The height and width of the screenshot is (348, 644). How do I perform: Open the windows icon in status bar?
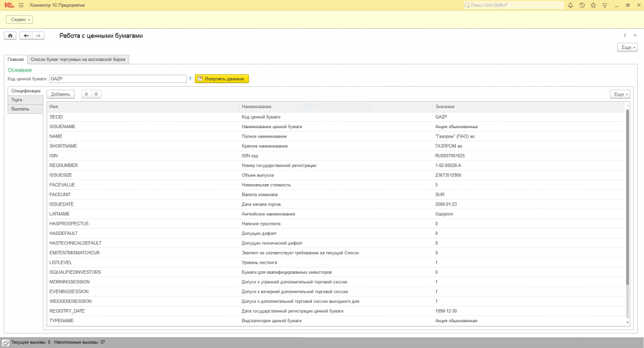pos(6,343)
